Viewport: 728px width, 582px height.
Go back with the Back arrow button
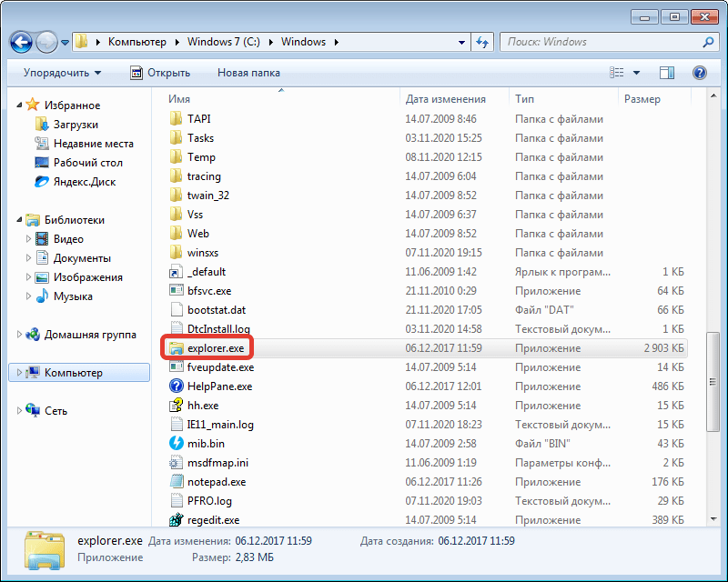pyautogui.click(x=21, y=42)
